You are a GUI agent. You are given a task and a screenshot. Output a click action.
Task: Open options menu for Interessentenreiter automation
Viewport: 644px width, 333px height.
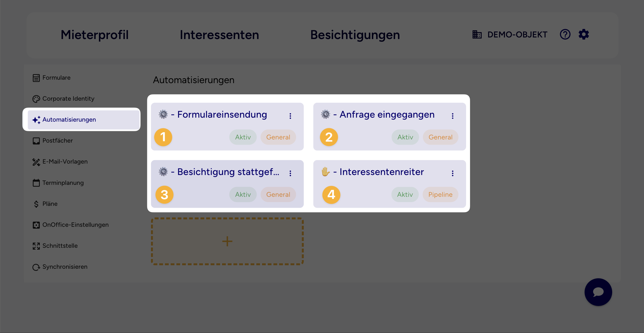[x=452, y=173]
